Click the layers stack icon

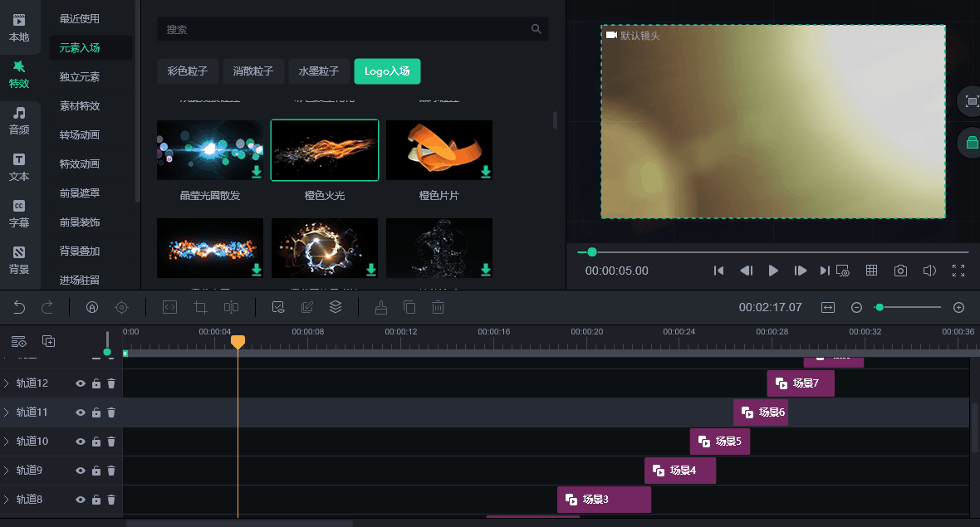point(336,306)
